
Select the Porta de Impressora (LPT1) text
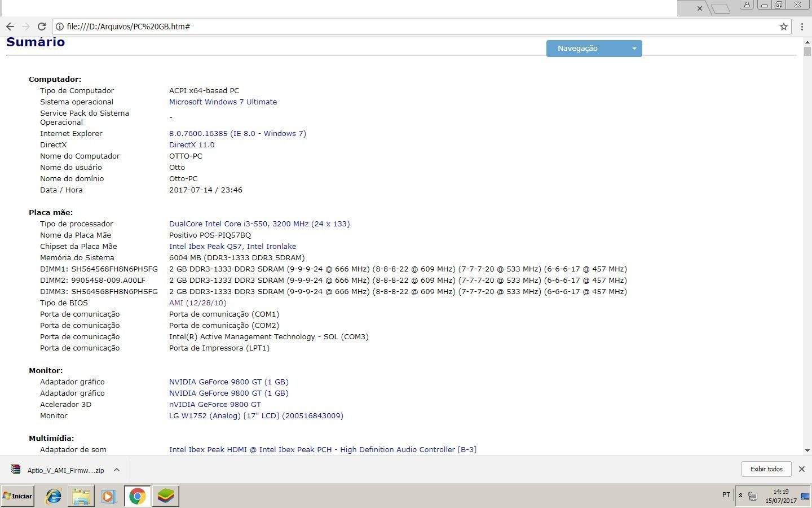pos(219,348)
